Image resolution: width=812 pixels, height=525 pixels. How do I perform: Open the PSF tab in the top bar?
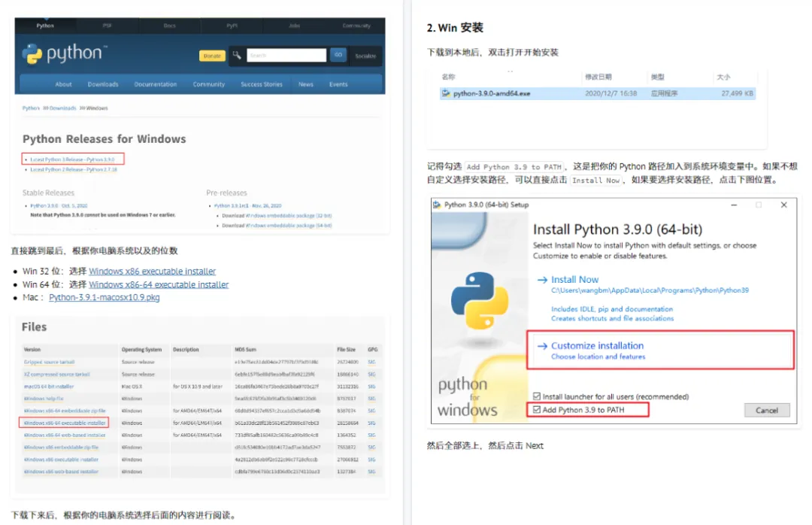108,26
